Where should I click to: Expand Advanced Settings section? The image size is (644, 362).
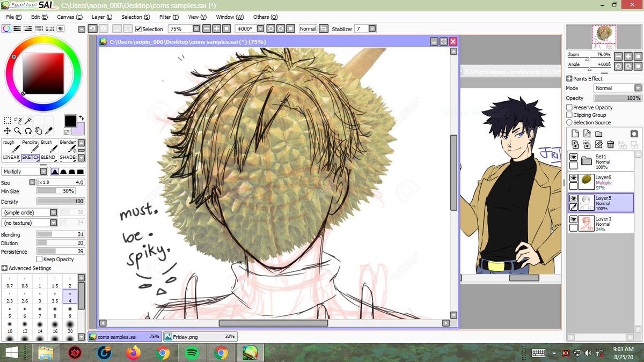point(4,268)
